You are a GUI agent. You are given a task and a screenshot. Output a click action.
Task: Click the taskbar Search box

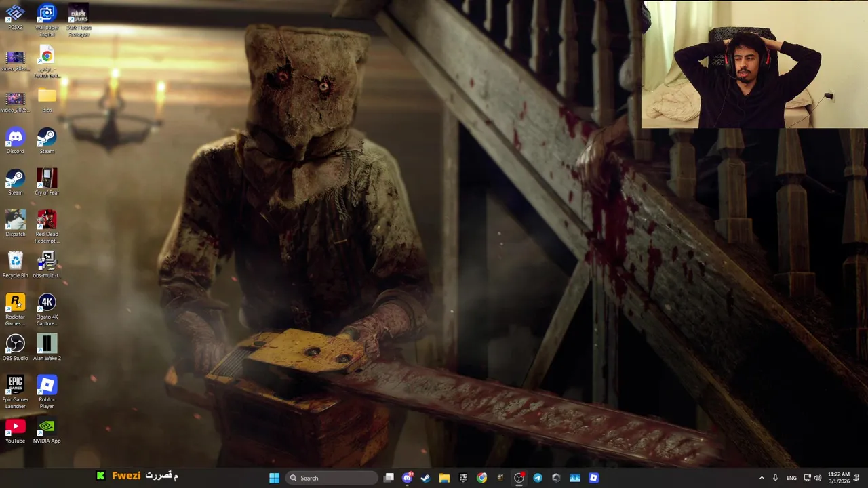tap(331, 478)
